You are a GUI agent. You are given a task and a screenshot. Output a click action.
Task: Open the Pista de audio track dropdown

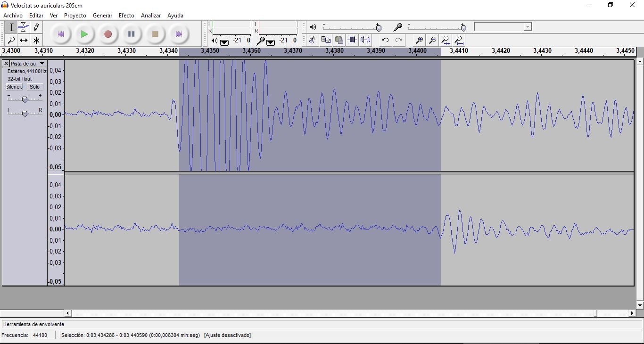tap(42, 63)
